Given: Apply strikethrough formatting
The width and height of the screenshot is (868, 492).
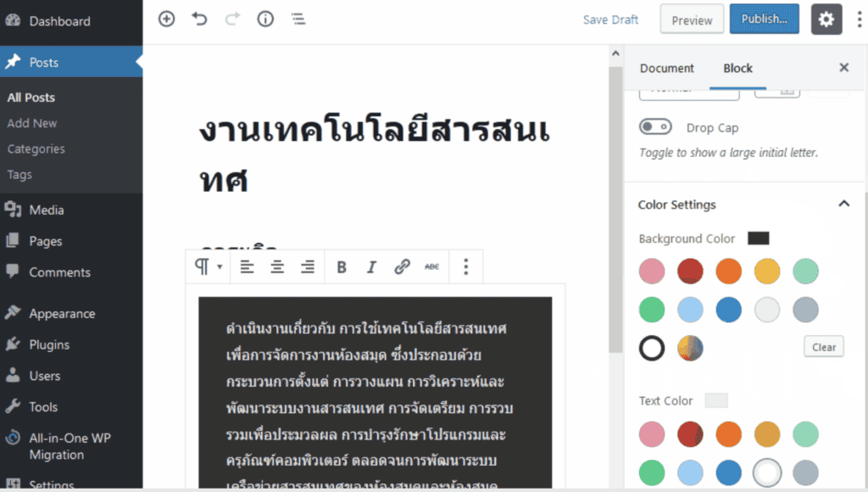Looking at the screenshot, I should (x=432, y=266).
